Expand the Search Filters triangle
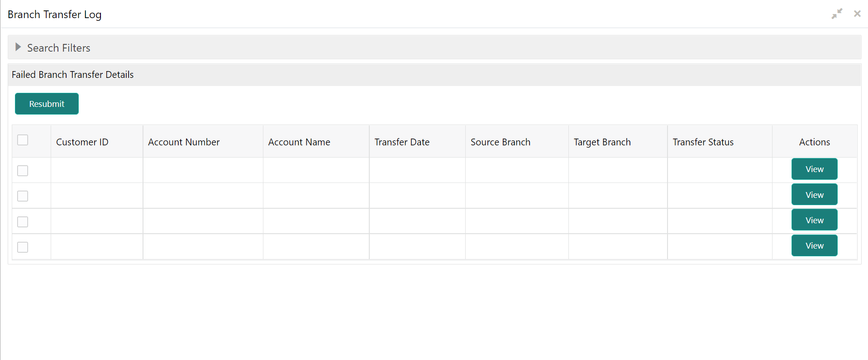This screenshot has width=868, height=360. (18, 47)
